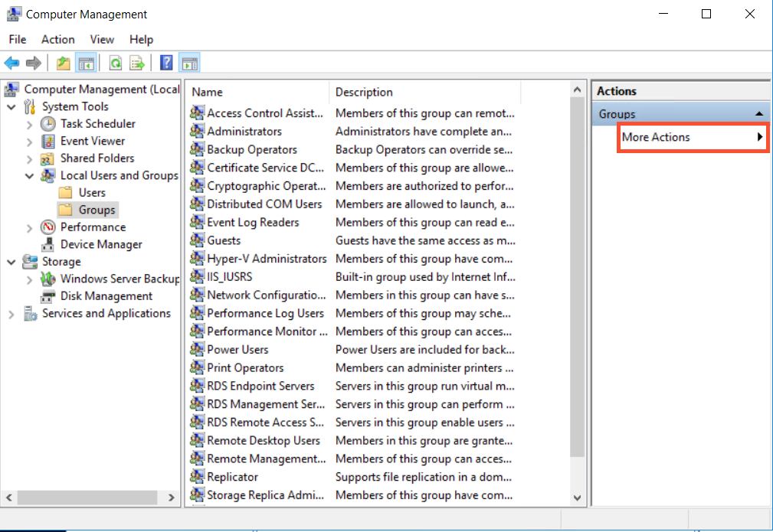Select Distributed COM Users group
Screen dimensions: 773x532
coord(264,204)
